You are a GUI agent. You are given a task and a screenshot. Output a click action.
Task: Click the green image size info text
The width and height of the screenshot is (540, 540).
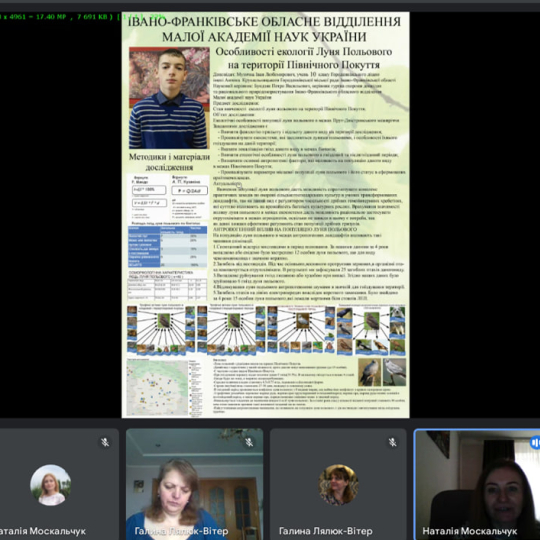coord(56,16)
